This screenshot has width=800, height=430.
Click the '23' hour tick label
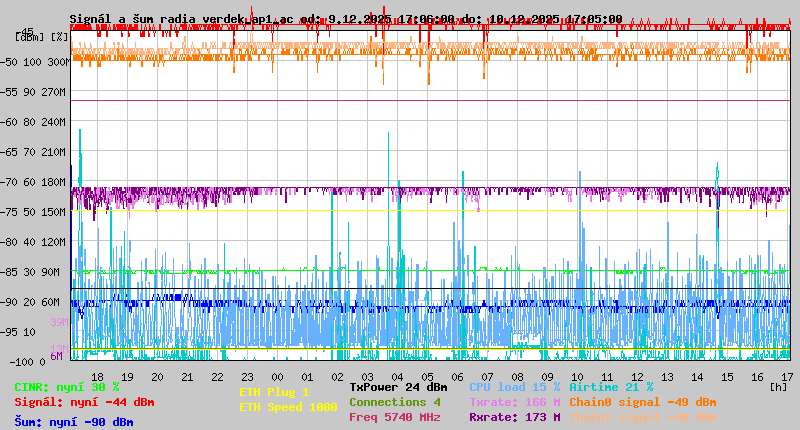tap(247, 377)
